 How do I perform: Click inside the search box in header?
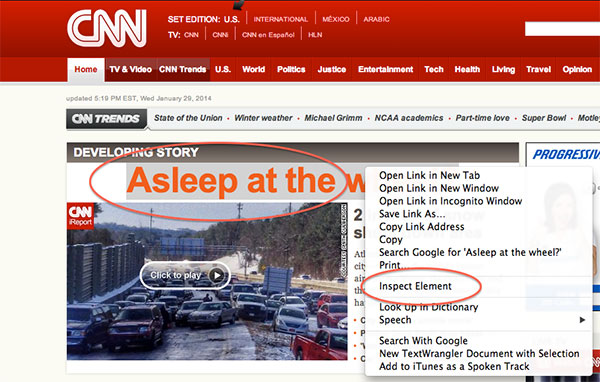point(562,29)
